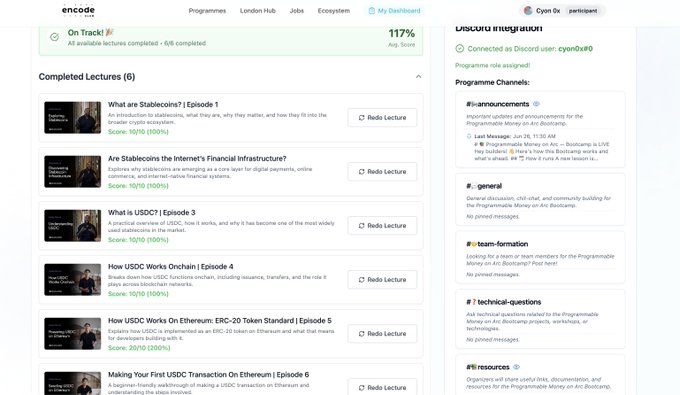Click the 117% average score value

[402, 33]
